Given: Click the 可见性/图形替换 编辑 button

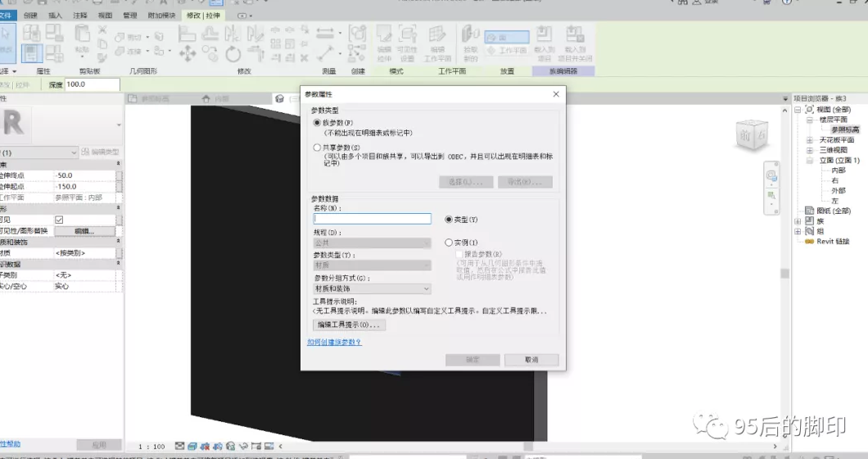Looking at the screenshot, I should point(84,230).
